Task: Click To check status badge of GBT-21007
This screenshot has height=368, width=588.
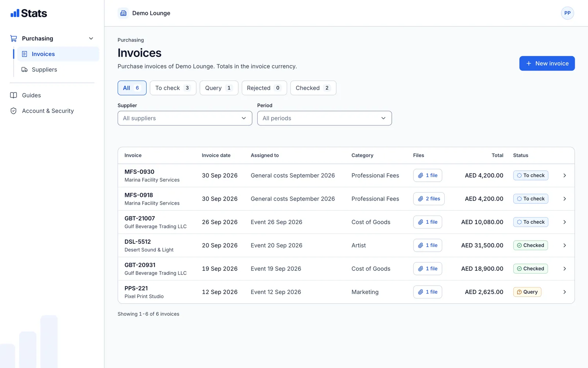Action: [x=531, y=222]
